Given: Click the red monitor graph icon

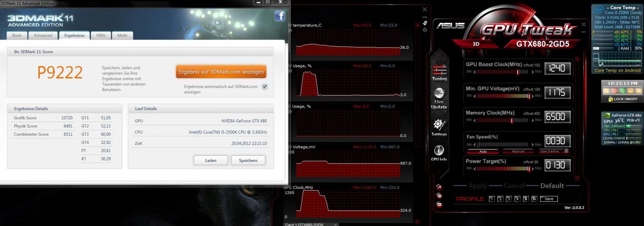Looking at the screenshot, I should point(439,204).
